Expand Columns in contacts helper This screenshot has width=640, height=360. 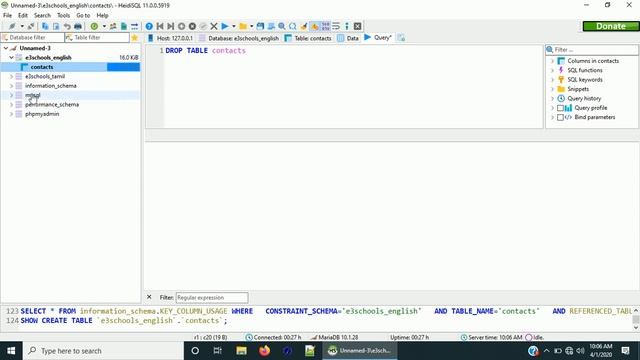pyautogui.click(x=553, y=61)
